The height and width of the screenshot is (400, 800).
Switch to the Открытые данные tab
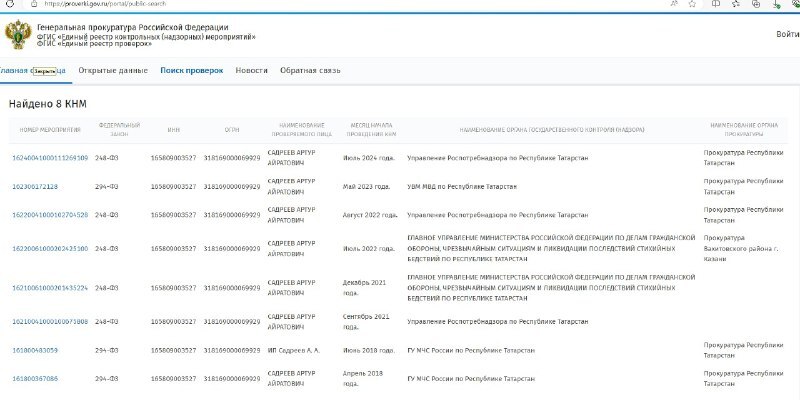(113, 71)
